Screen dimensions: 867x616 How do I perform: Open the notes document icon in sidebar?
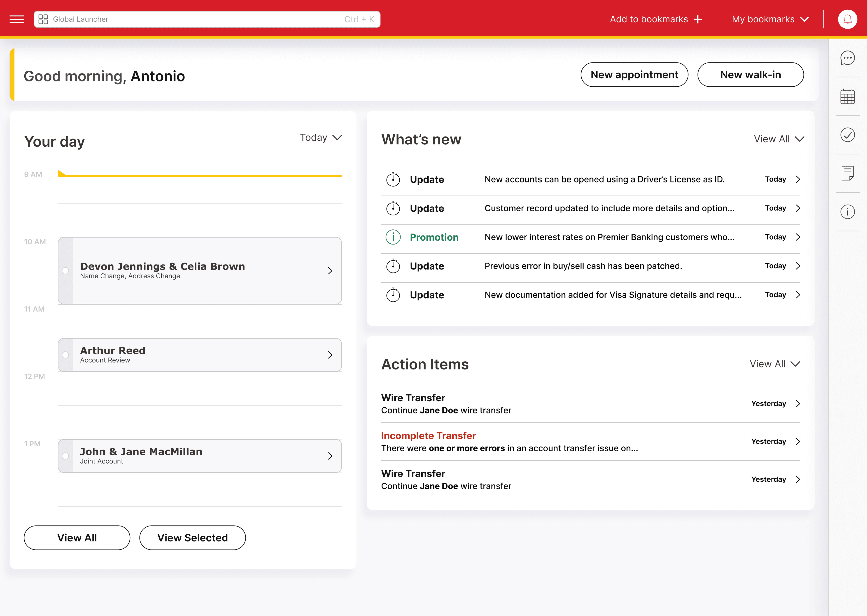pyautogui.click(x=848, y=173)
